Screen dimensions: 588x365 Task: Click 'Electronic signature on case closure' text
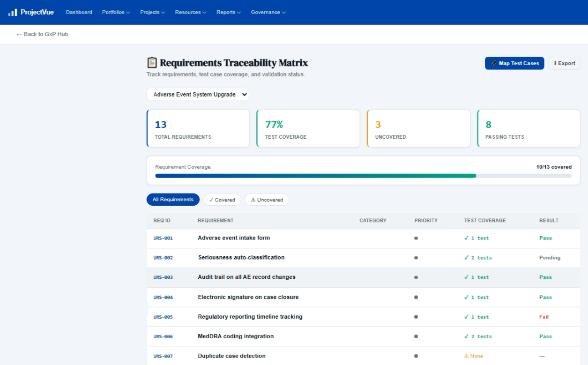coord(248,297)
